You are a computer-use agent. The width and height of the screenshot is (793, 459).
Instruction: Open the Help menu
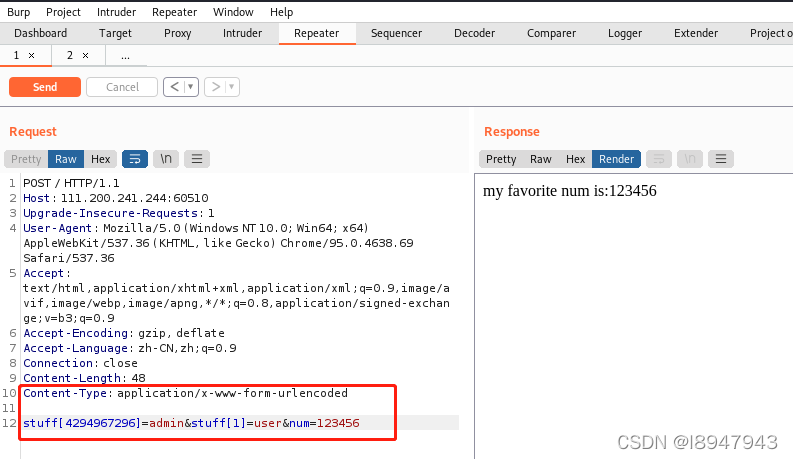tap(281, 12)
